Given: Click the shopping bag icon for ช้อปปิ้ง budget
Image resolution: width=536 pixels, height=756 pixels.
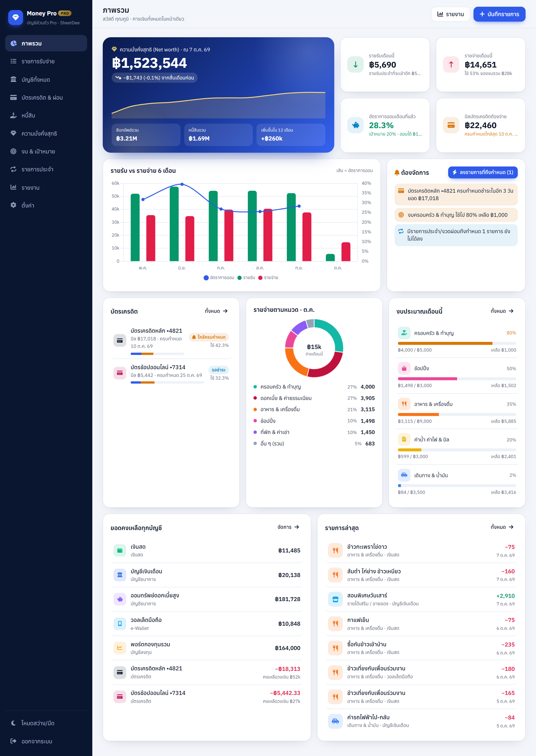Looking at the screenshot, I should point(404,368).
